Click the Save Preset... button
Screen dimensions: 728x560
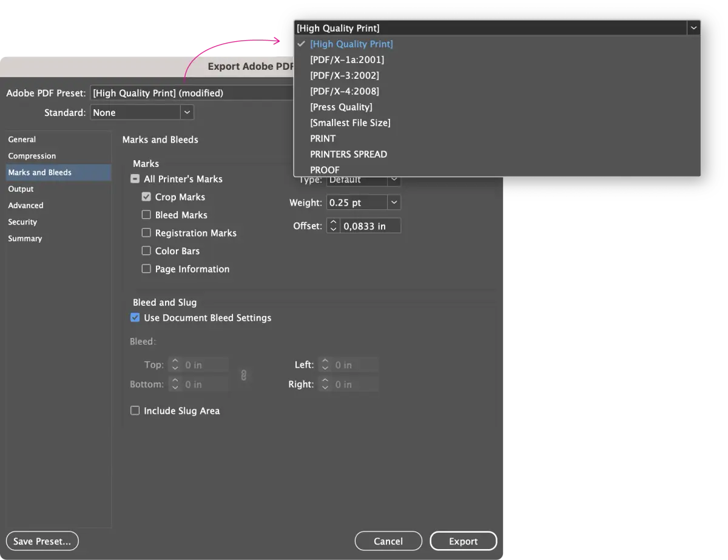(x=42, y=541)
